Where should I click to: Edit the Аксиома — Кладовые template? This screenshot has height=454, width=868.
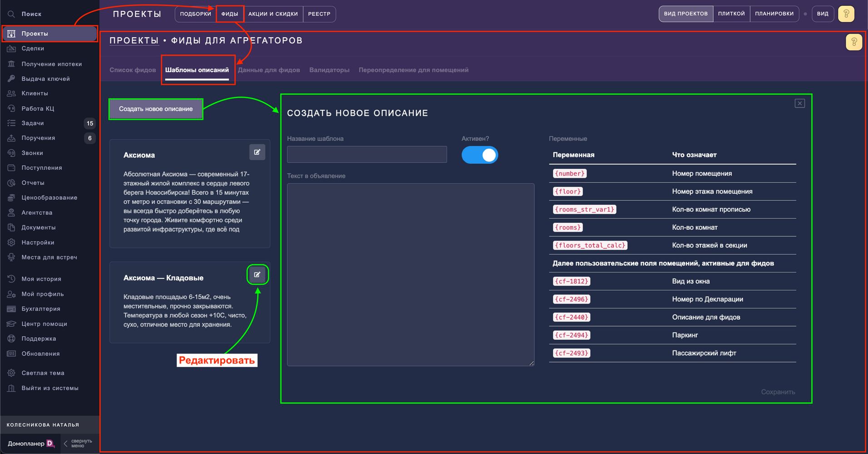click(x=257, y=275)
